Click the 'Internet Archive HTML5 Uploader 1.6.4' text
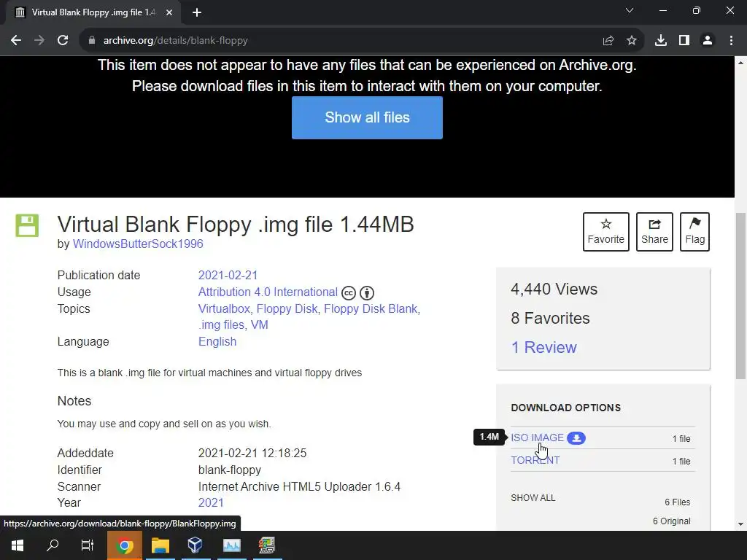747x560 pixels. coord(299,486)
